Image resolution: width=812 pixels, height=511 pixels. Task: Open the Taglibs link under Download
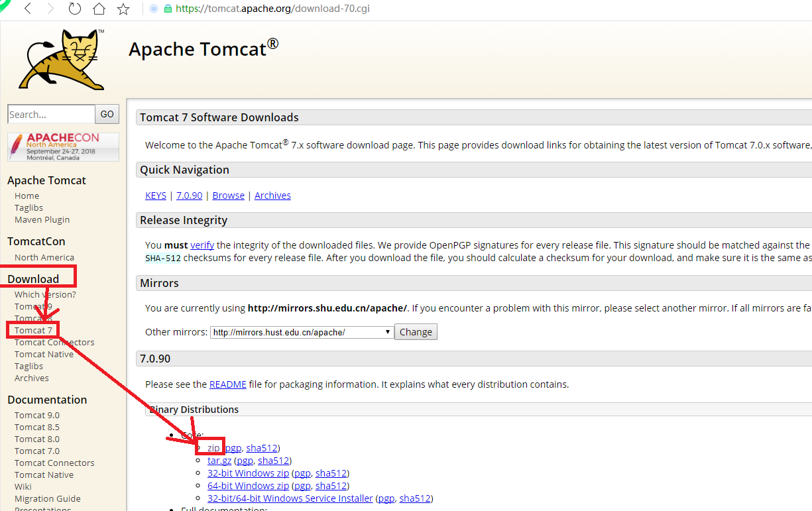click(x=29, y=366)
